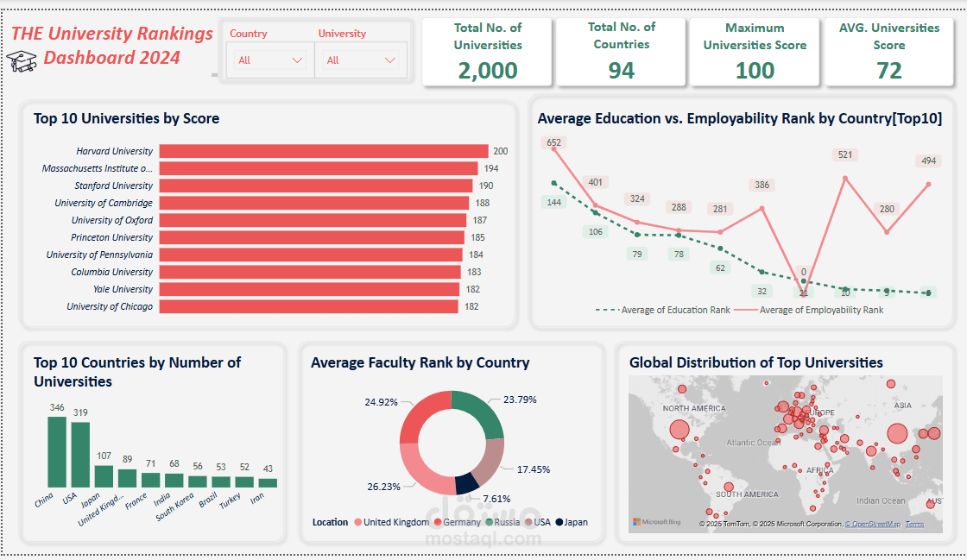The width and height of the screenshot is (967, 560).
Task: Click the India axis label
Action: point(162,499)
